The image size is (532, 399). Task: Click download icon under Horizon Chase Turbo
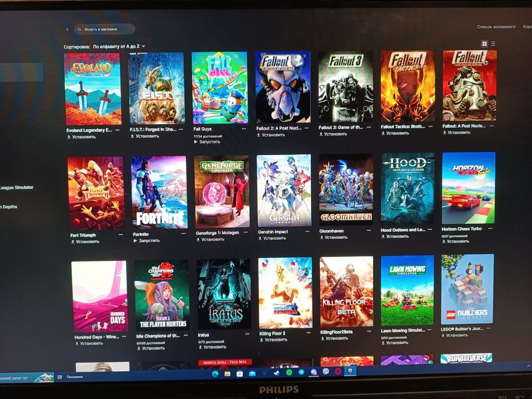pos(444,242)
